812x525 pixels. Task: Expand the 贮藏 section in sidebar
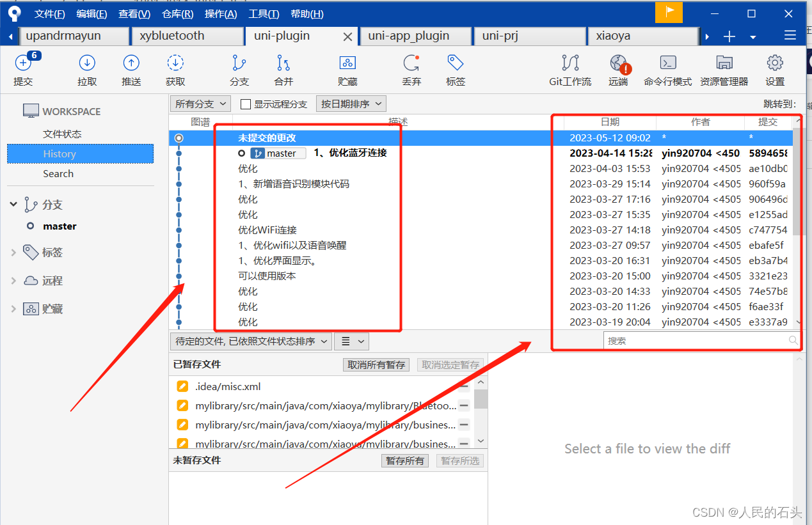(x=13, y=309)
